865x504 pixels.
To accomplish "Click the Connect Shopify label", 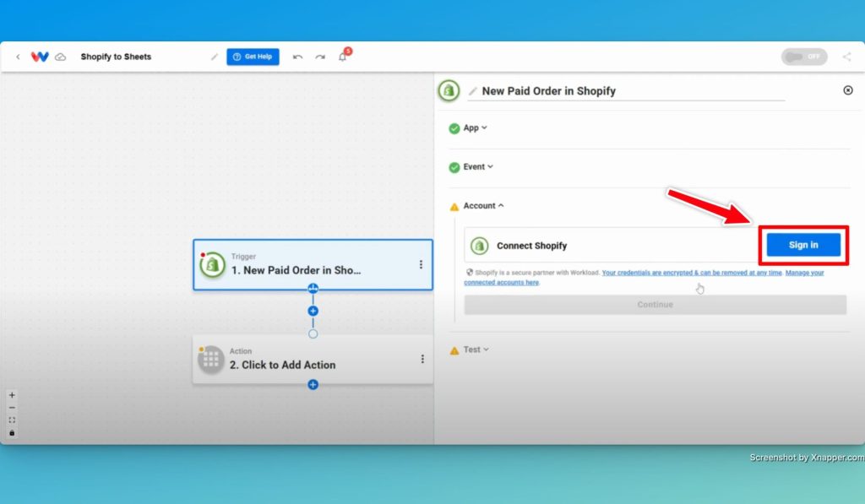I will (531, 246).
